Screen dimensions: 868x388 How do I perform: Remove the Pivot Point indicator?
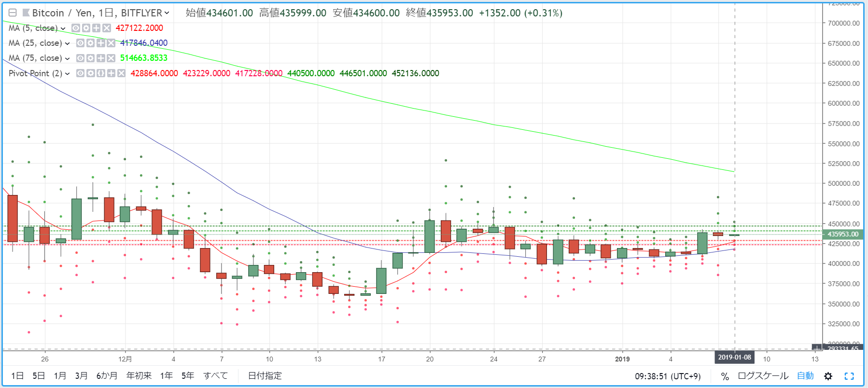pos(121,73)
